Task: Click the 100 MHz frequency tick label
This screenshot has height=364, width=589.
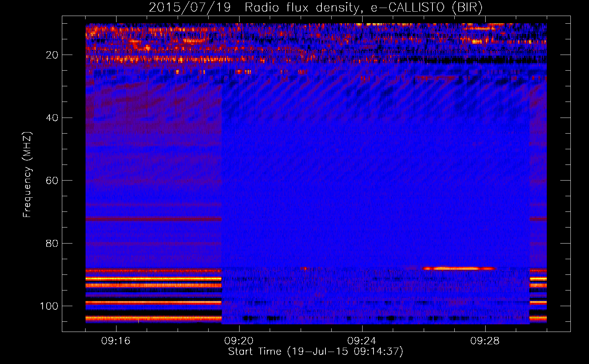Action: point(49,306)
